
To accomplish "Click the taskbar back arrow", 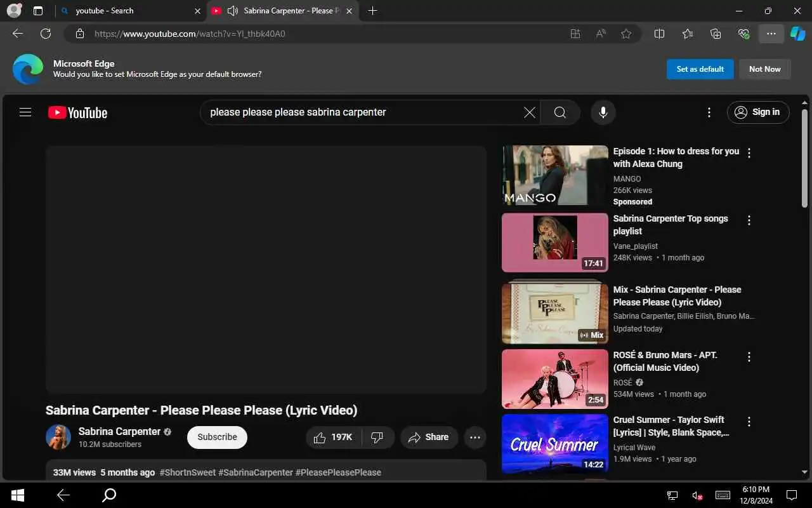I will point(63,495).
